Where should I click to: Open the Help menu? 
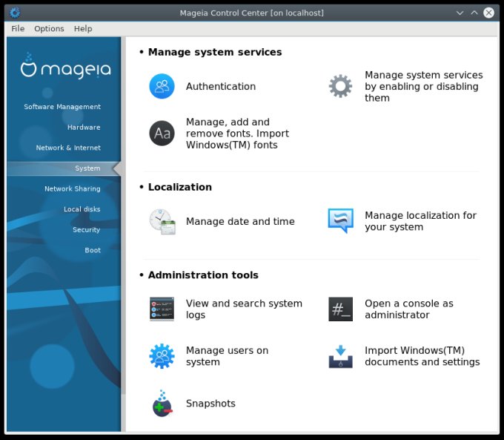pyautogui.click(x=83, y=29)
